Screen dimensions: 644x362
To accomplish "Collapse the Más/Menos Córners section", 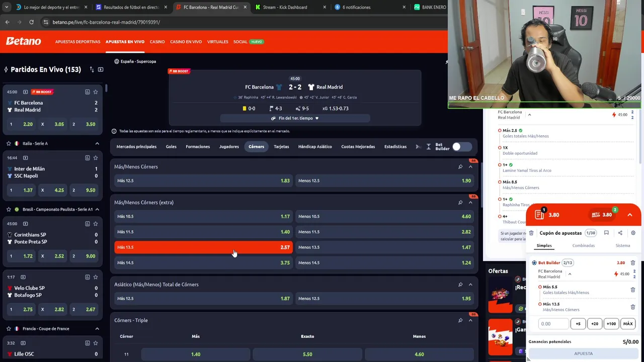I will [470, 166].
